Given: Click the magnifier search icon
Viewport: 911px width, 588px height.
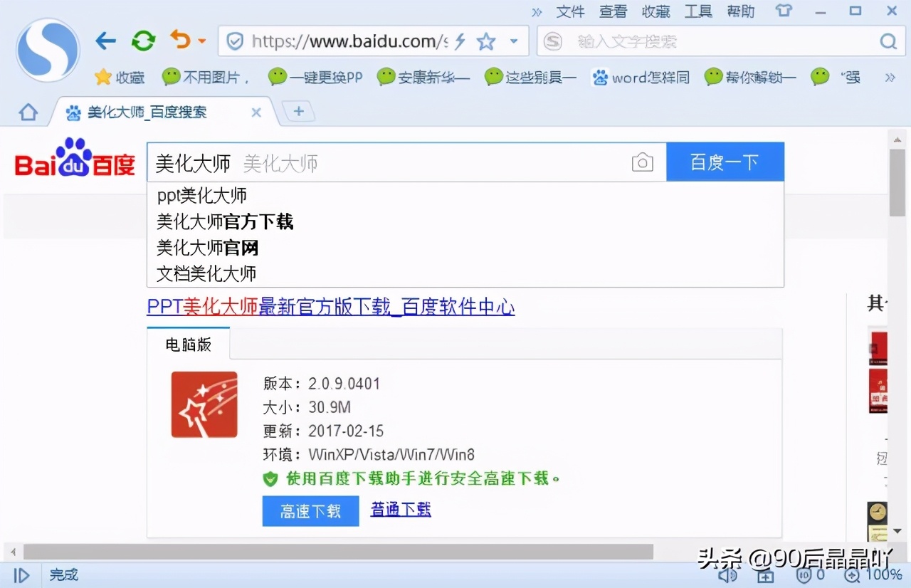Looking at the screenshot, I should (x=888, y=41).
